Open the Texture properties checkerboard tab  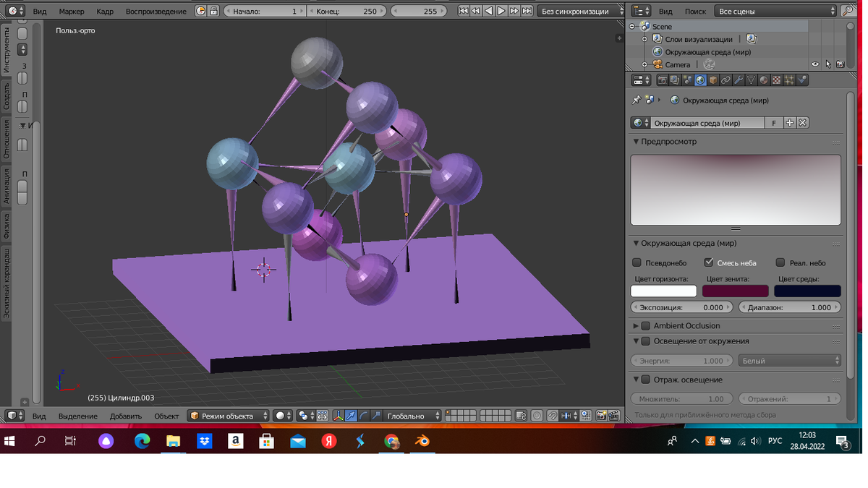pyautogui.click(x=776, y=80)
